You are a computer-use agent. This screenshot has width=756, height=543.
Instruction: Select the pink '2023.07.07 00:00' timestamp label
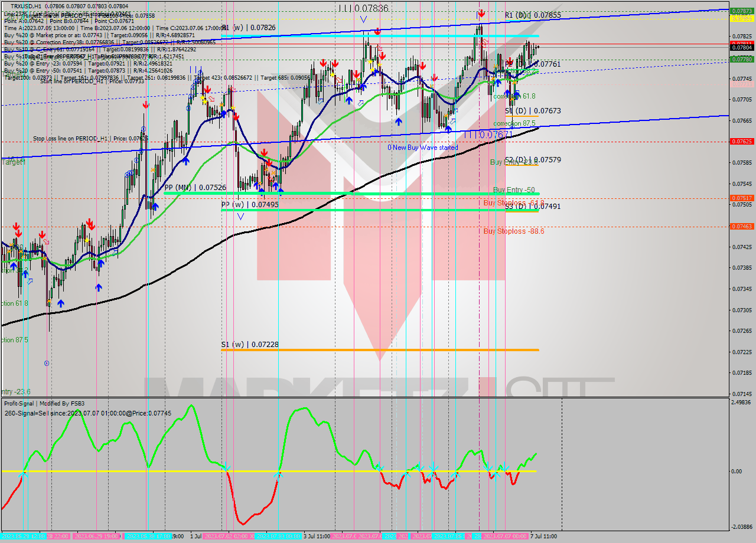point(505,536)
